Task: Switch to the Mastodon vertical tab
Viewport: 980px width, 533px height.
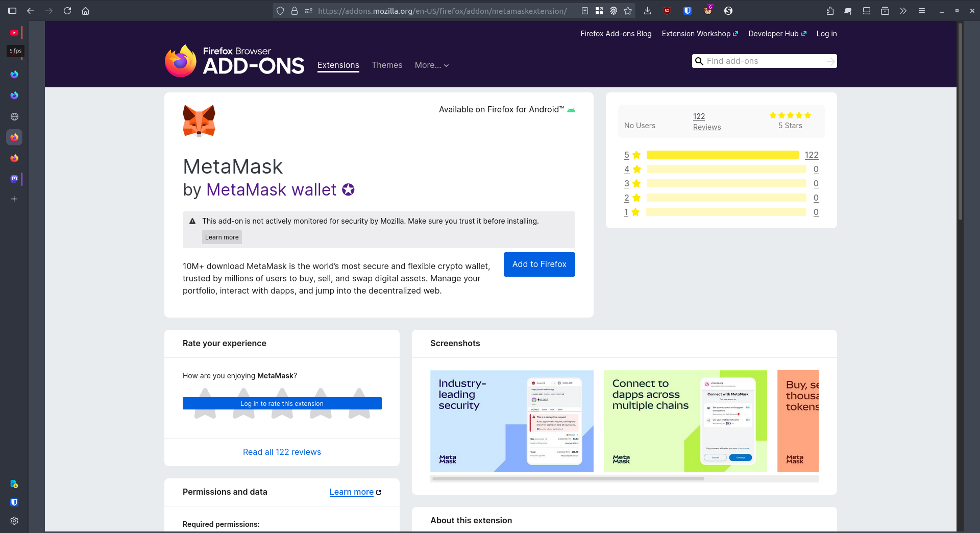Action: click(14, 179)
